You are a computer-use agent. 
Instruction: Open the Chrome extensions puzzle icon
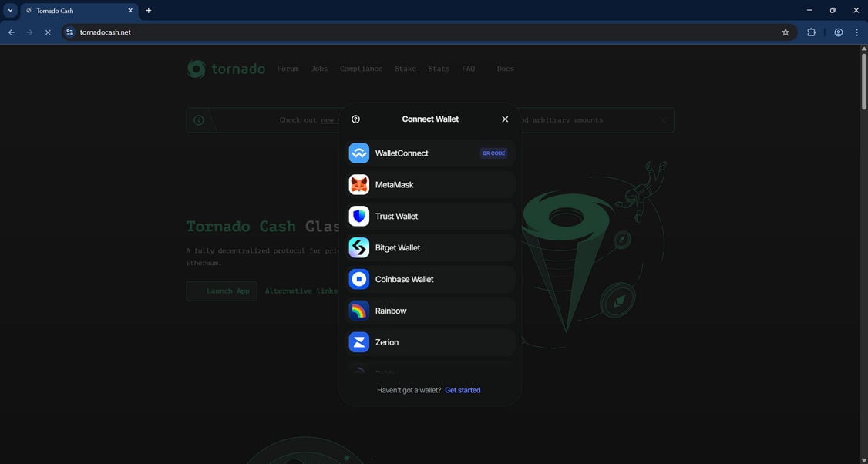point(811,32)
